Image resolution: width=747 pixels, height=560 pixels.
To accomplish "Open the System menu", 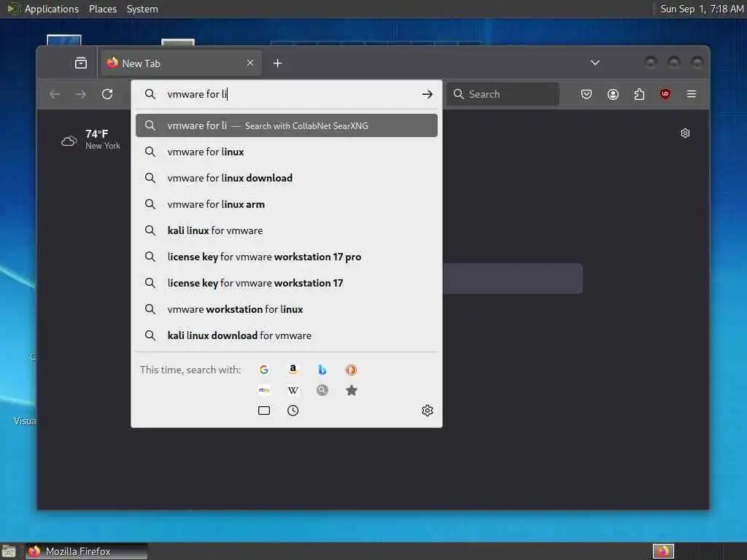I will tap(142, 9).
